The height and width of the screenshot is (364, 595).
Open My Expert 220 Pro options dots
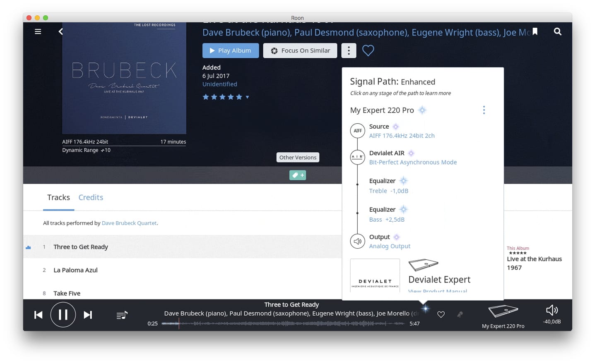484,110
